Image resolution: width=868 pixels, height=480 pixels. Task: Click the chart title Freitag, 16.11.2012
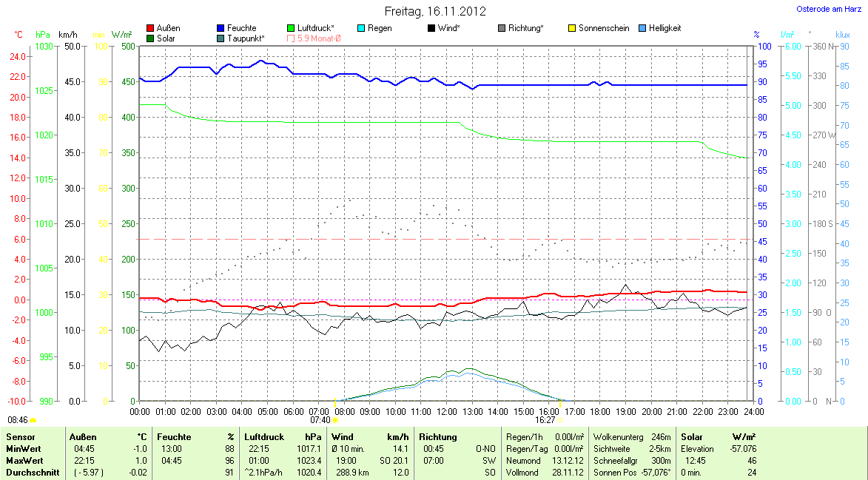pos(435,11)
